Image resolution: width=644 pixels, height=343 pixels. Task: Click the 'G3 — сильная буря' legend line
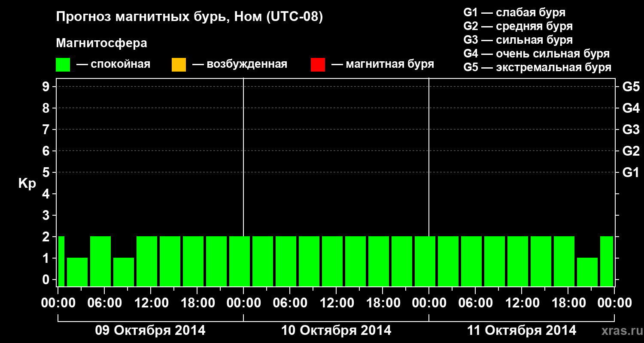(518, 40)
